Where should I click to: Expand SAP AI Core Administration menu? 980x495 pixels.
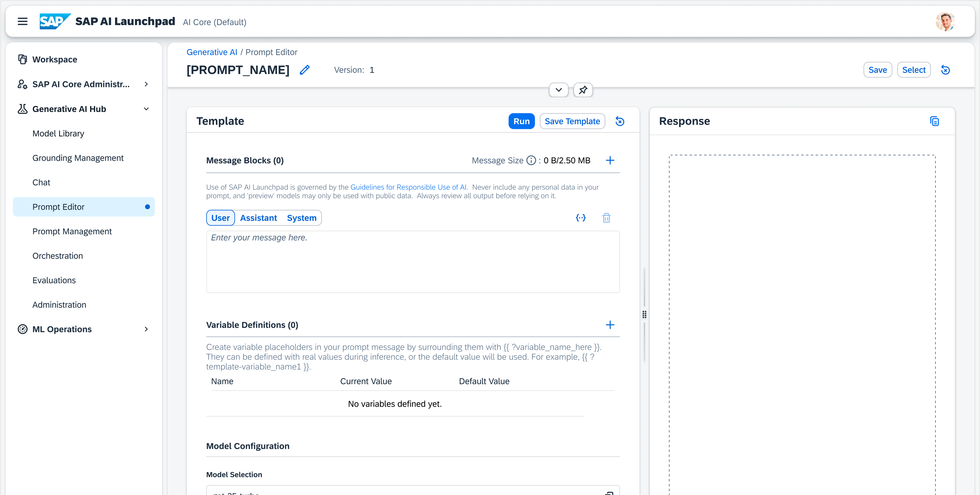coord(146,84)
